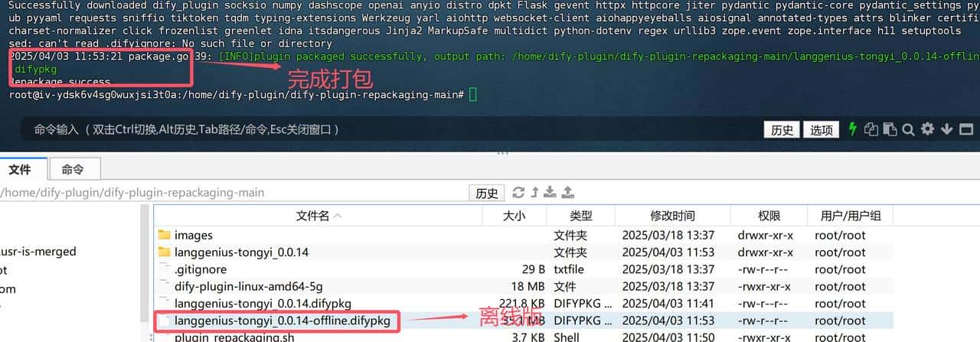Click the command input field

click(x=390, y=130)
